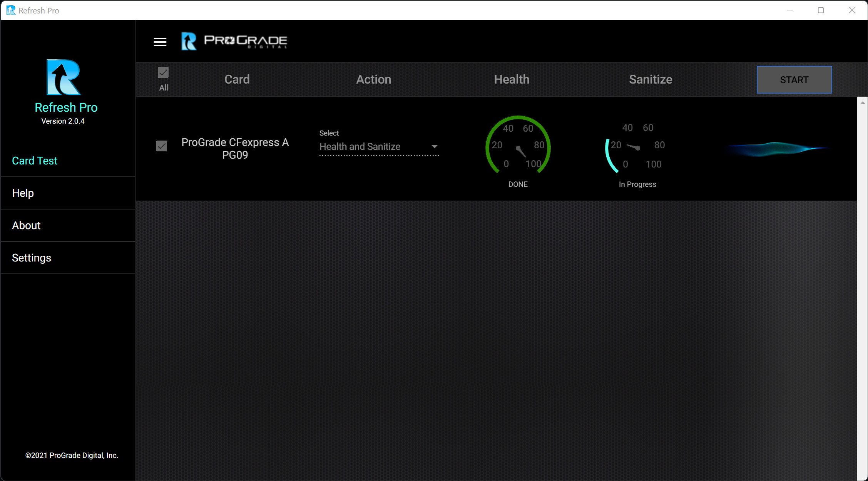Image resolution: width=868 pixels, height=481 pixels.
Task: Uncheck the ProGrade CFexpress A card checkbox
Action: tap(162, 146)
